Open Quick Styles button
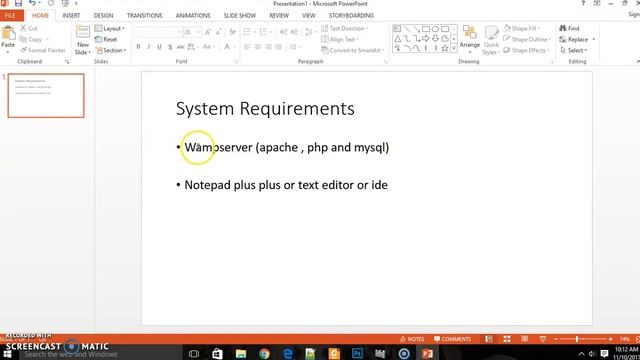The image size is (640, 360). 491,40
